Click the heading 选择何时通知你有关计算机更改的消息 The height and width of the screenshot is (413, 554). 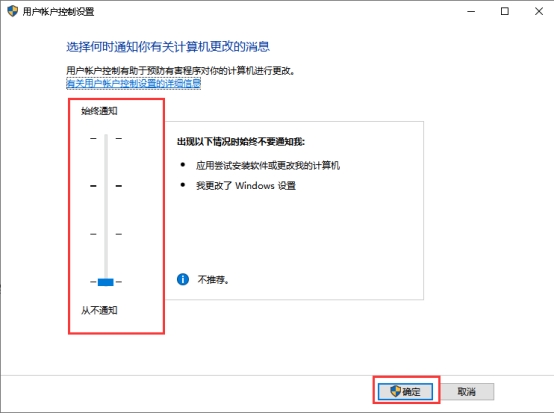[168, 47]
